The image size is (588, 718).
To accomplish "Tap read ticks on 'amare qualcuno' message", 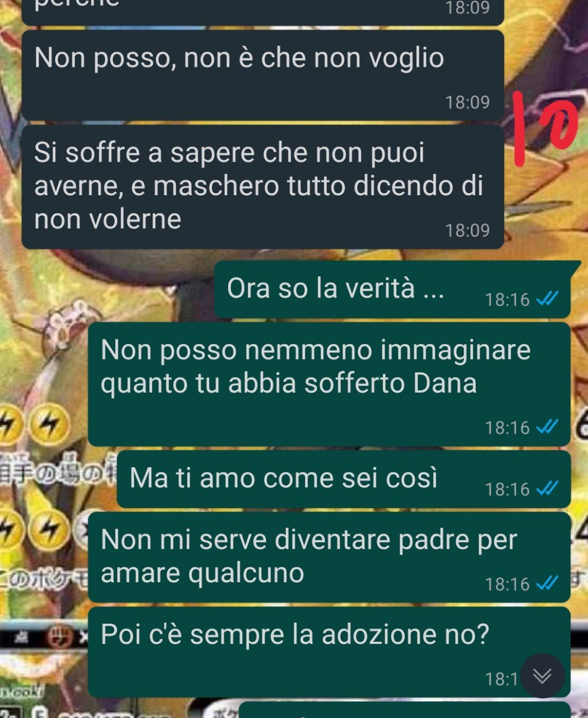I will point(547,583).
